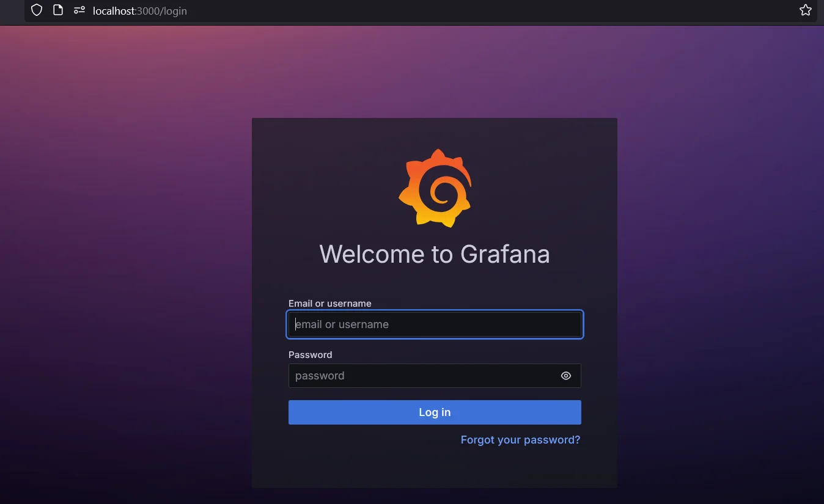
Task: Click the Email or username label
Action: pos(330,304)
